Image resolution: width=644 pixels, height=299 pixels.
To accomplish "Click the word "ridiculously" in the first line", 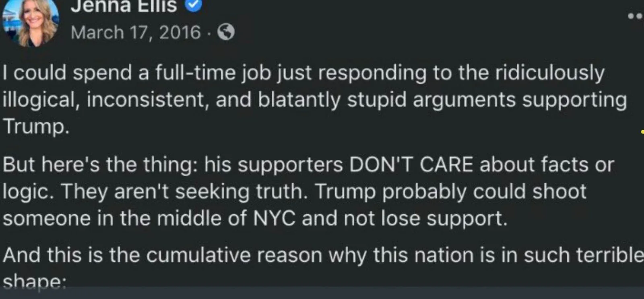I will [549, 73].
